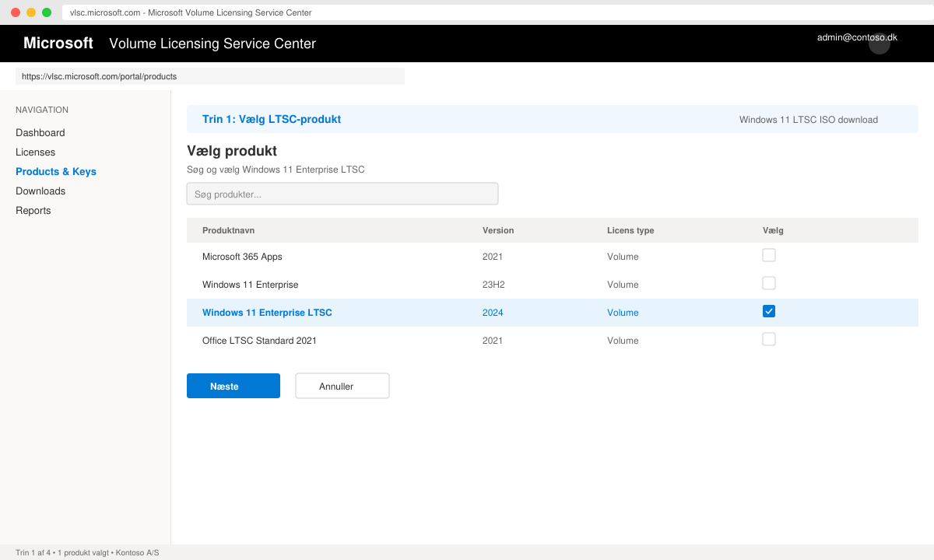934x560 pixels.
Task: Select Products & Keys navigation item
Action: [56, 172]
